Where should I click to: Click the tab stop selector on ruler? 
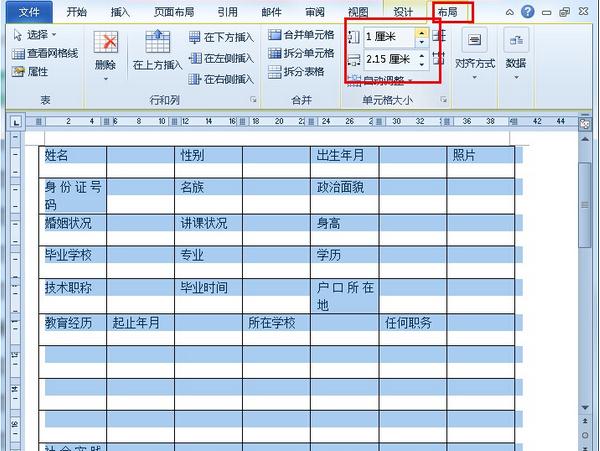16,122
